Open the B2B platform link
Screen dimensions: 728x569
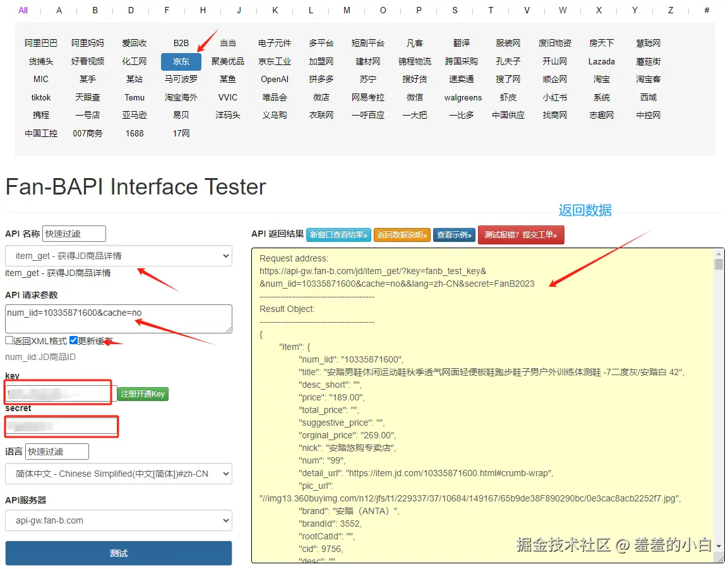[181, 43]
